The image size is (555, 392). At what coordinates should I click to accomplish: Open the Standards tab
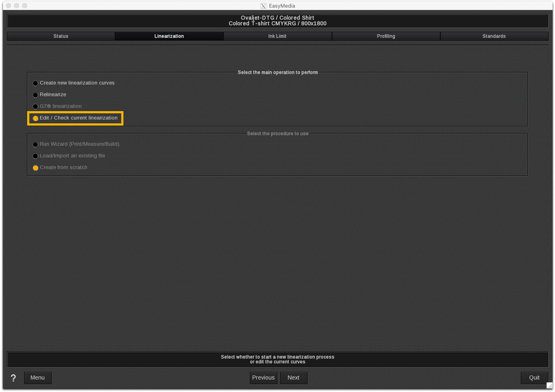point(494,36)
